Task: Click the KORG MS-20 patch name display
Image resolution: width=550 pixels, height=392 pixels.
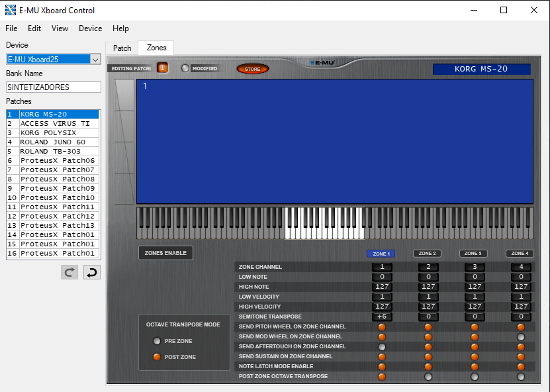Action: (x=481, y=69)
